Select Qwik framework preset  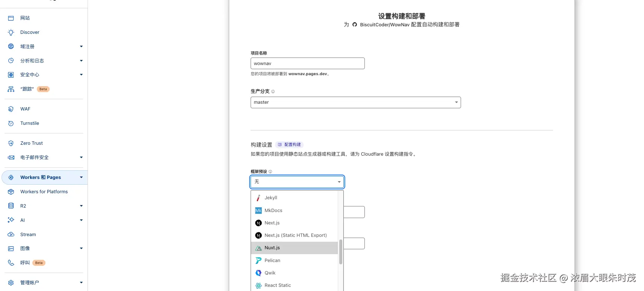pyautogui.click(x=295, y=273)
